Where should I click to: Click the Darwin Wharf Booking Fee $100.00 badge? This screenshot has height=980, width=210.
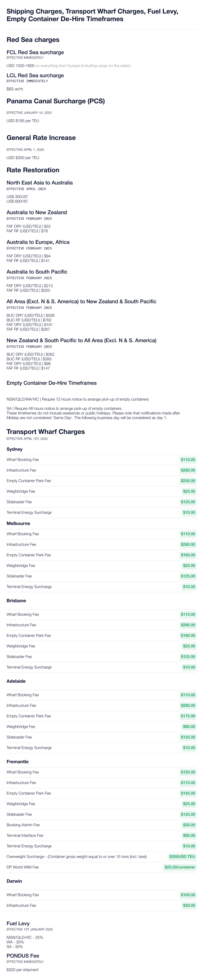(x=188, y=895)
